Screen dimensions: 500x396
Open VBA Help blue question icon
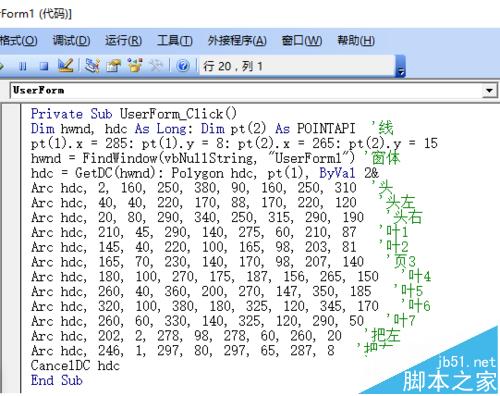[x=183, y=66]
